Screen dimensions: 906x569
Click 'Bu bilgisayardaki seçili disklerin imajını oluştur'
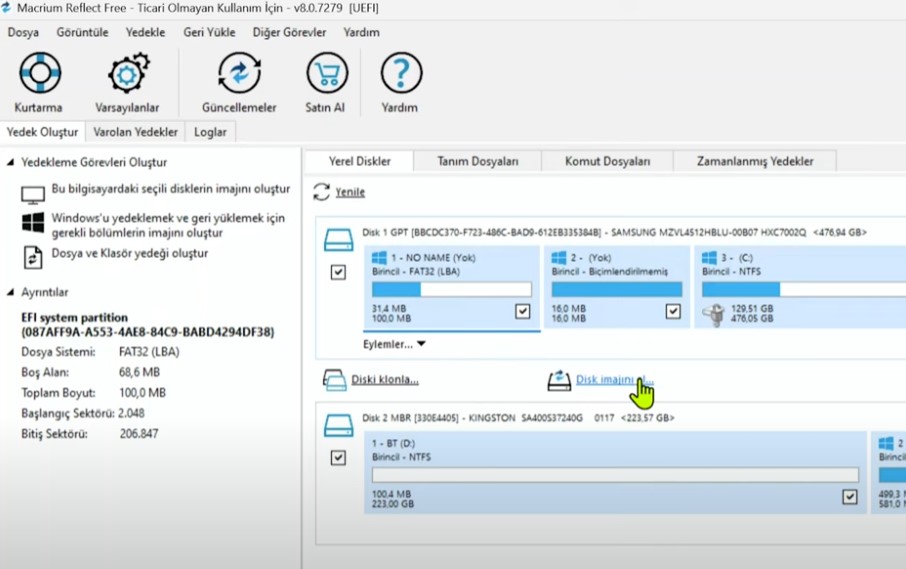tap(170, 189)
